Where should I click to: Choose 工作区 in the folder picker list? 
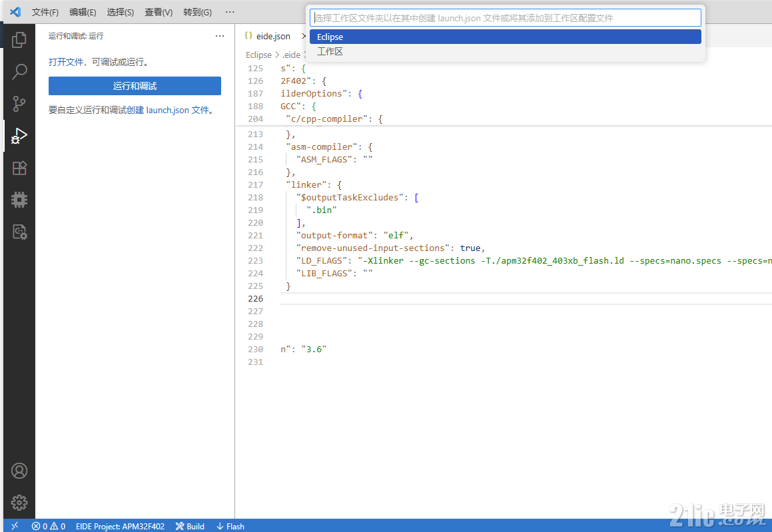[x=505, y=52]
